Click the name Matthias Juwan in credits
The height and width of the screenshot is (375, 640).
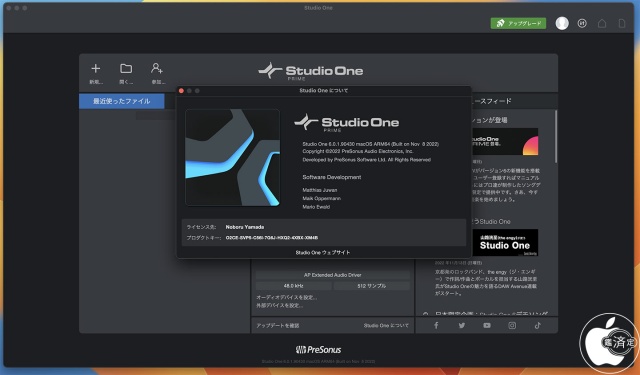[x=320, y=190]
